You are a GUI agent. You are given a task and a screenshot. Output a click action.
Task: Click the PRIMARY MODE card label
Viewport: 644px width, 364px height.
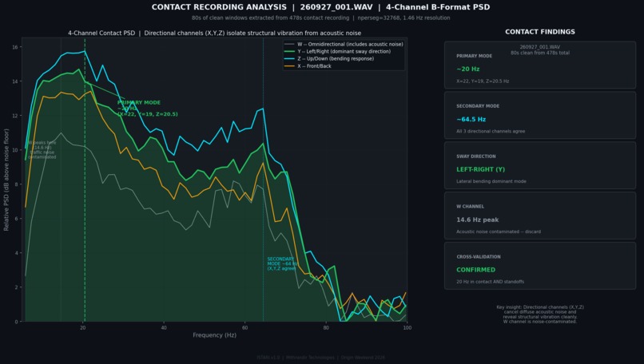pos(474,56)
